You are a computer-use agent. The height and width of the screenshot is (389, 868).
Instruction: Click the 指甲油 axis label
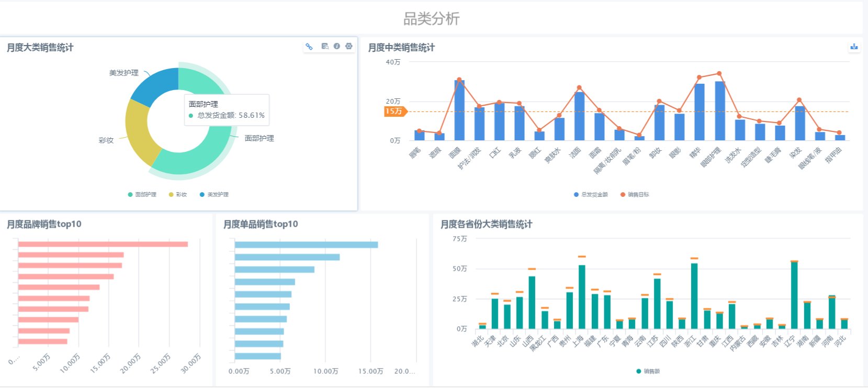pyautogui.click(x=833, y=155)
